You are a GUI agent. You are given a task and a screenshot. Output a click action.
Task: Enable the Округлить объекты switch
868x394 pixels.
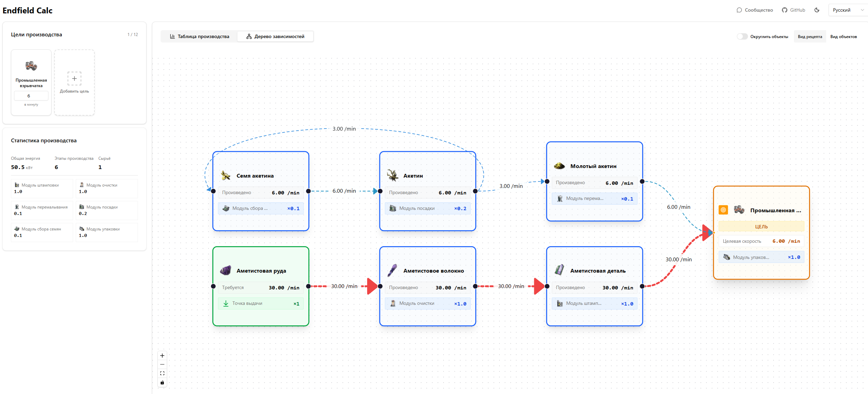pos(742,36)
